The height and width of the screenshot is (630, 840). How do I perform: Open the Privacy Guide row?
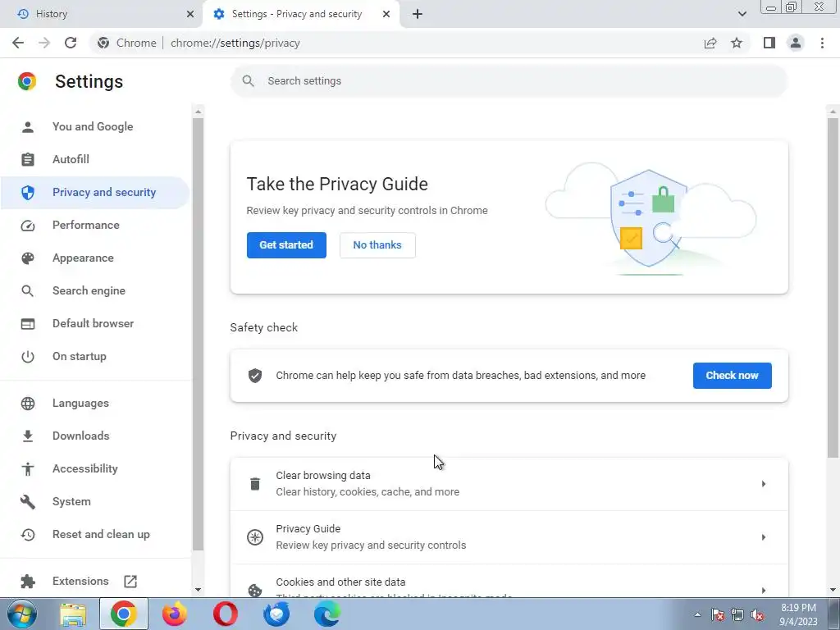[509, 537]
